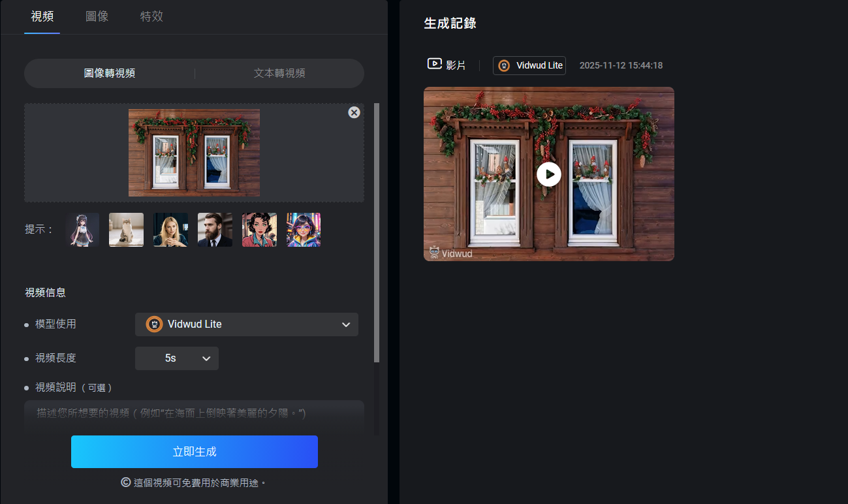Image resolution: width=848 pixels, height=504 pixels.
Task: Open the 模型使用 model dropdown
Action: pos(247,324)
